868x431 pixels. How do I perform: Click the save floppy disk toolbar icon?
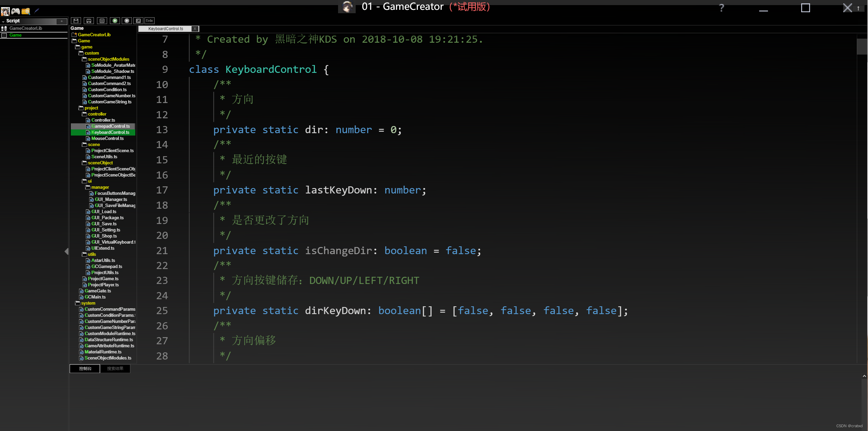76,21
